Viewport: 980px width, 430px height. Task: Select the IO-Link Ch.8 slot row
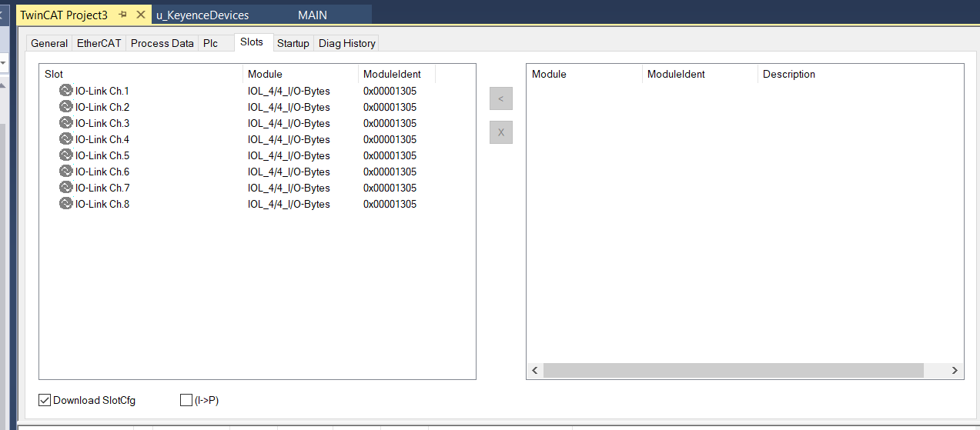pyautogui.click(x=239, y=204)
